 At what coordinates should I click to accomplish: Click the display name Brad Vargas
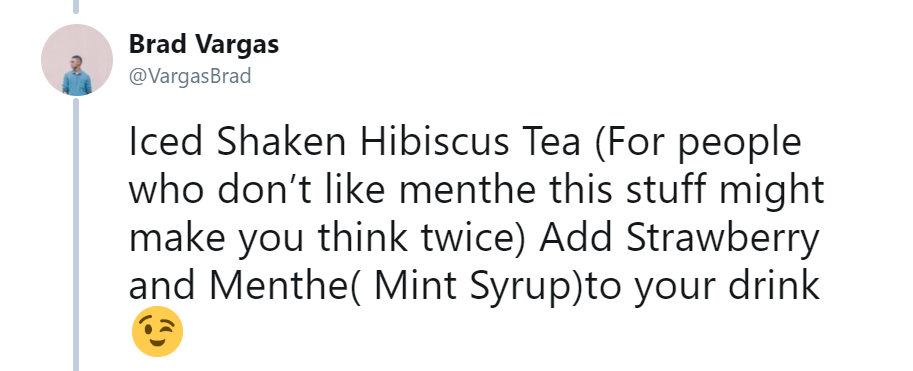coord(204,44)
